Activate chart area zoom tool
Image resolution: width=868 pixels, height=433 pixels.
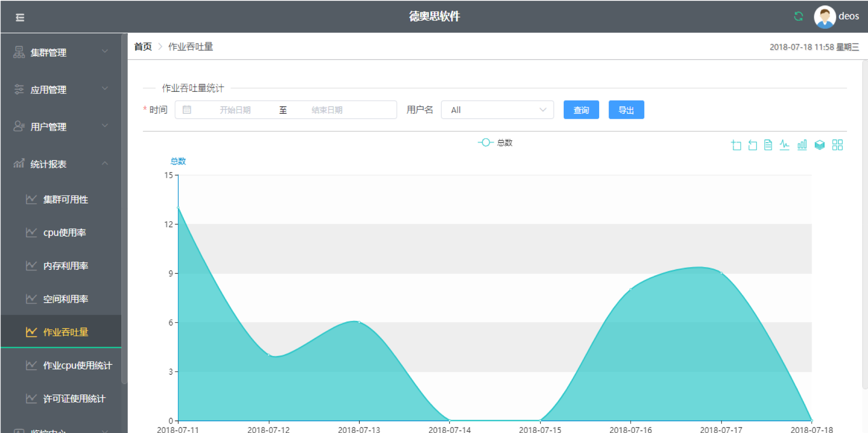click(736, 145)
